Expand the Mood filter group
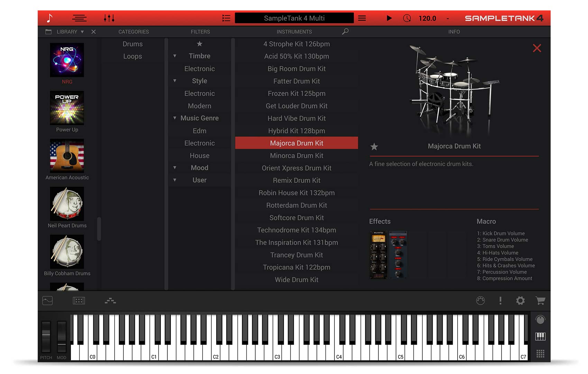This screenshot has width=588, height=374. (175, 168)
